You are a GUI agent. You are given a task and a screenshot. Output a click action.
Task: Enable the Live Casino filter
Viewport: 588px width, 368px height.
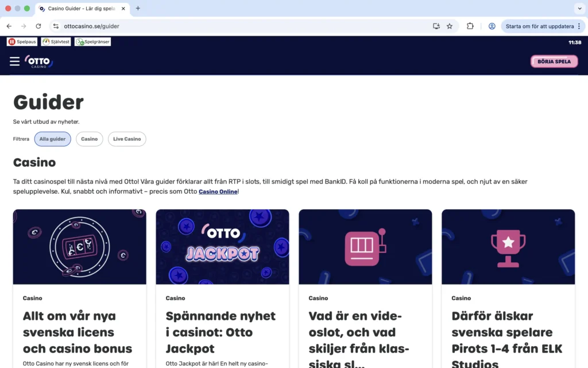coord(127,139)
